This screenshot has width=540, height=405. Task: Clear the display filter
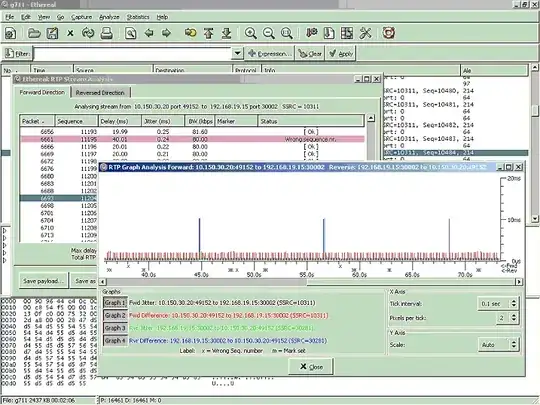(310, 53)
